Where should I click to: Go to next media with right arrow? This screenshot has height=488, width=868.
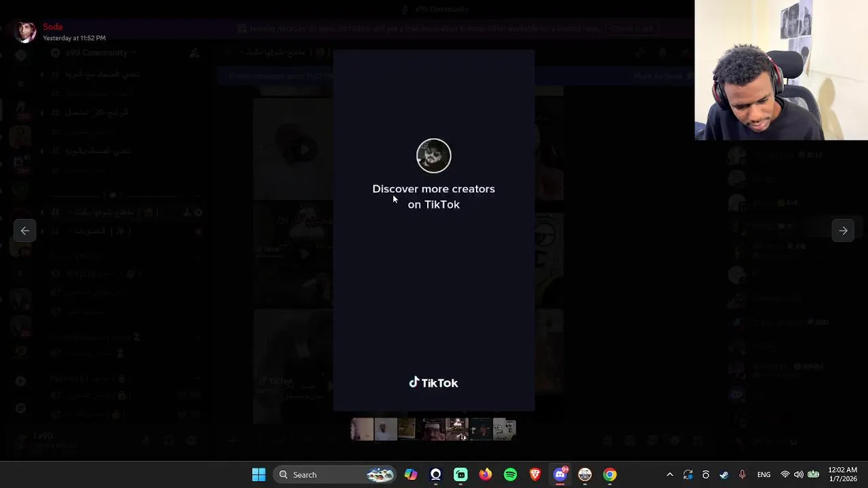coord(843,230)
